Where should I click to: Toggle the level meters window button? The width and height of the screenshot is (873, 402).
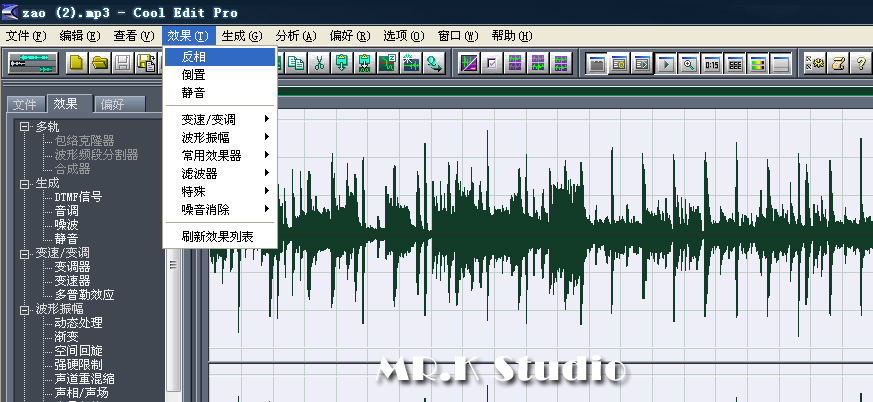point(758,63)
